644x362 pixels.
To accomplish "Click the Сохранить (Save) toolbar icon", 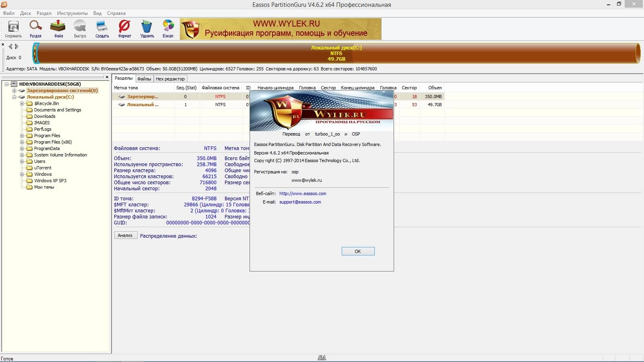I will click(13, 29).
